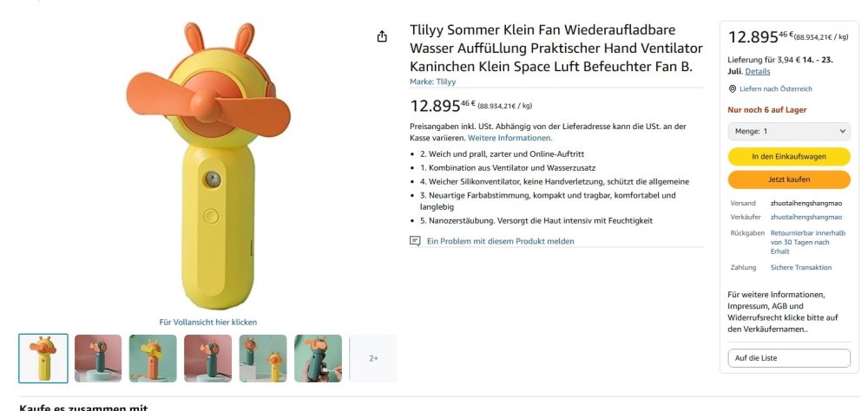Select the first yellow fan thumbnail
The width and height of the screenshot is (868, 411).
point(43,358)
